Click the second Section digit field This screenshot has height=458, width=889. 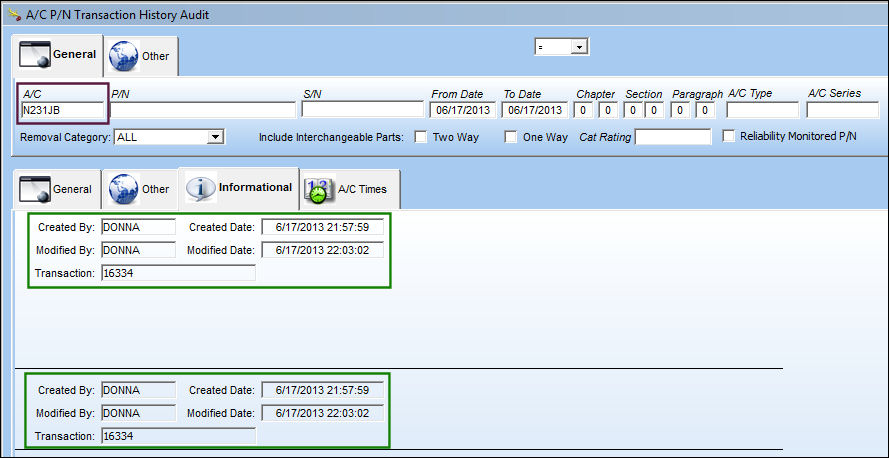tap(654, 110)
